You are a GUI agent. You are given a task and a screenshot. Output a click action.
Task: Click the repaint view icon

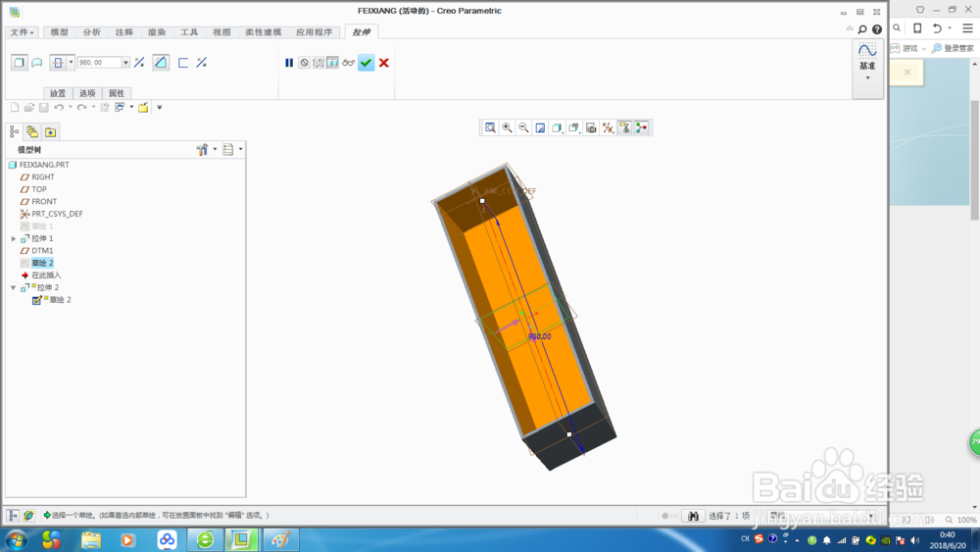click(x=540, y=128)
